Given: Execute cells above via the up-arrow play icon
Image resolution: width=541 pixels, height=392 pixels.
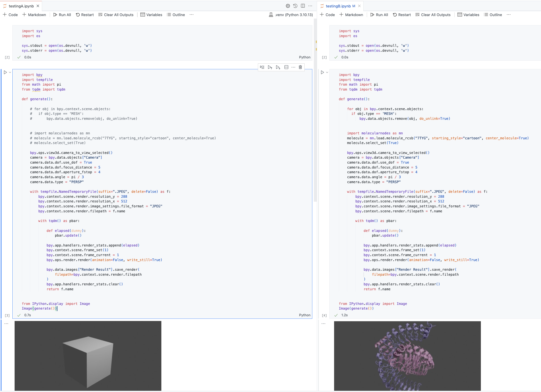Looking at the screenshot, I should [270, 67].
